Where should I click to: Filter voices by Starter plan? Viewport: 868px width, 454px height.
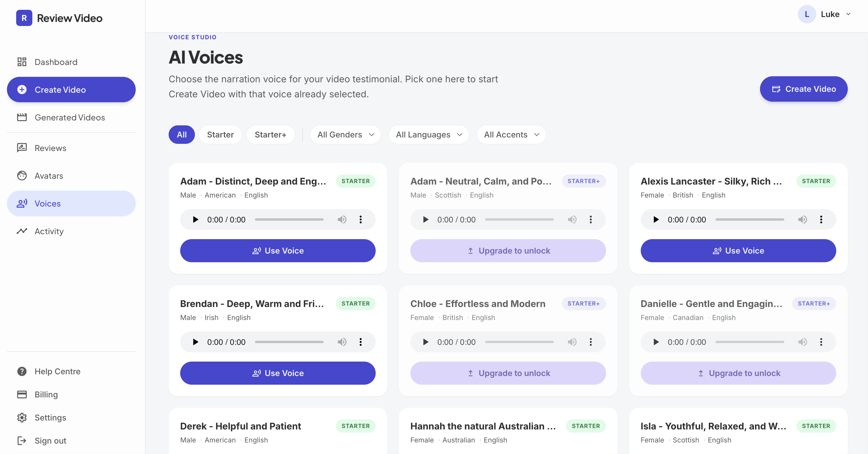pos(220,135)
